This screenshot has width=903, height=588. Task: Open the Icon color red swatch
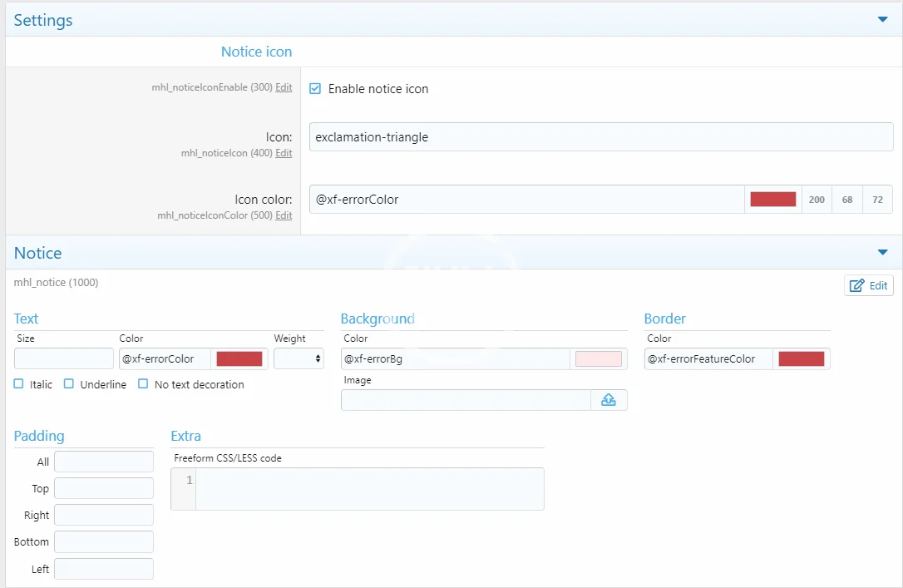point(772,200)
